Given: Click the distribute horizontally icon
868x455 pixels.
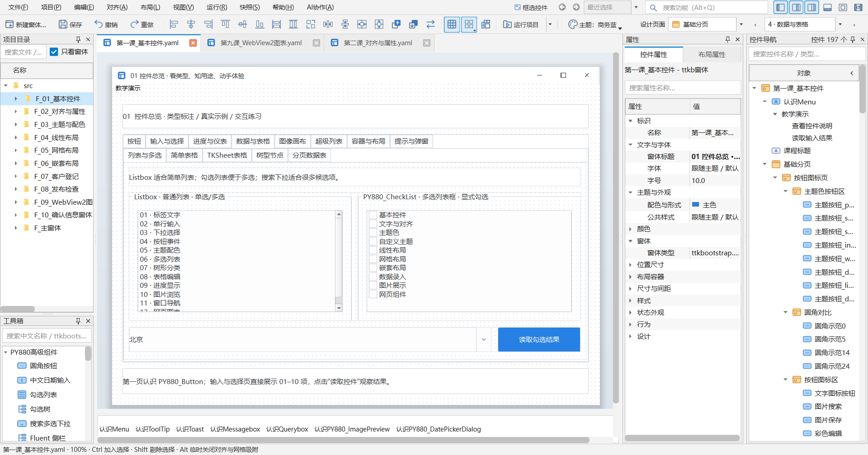Looking at the screenshot, I should [328, 24].
